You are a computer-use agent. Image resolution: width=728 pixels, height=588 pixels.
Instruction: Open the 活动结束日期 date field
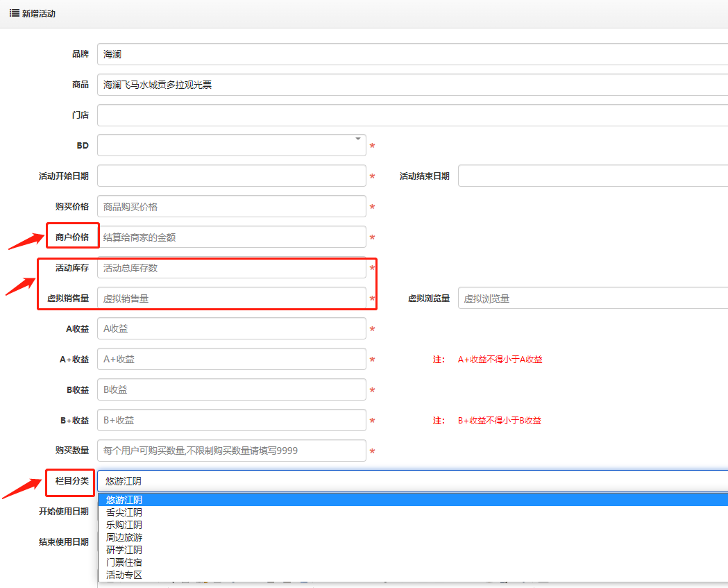tap(593, 176)
